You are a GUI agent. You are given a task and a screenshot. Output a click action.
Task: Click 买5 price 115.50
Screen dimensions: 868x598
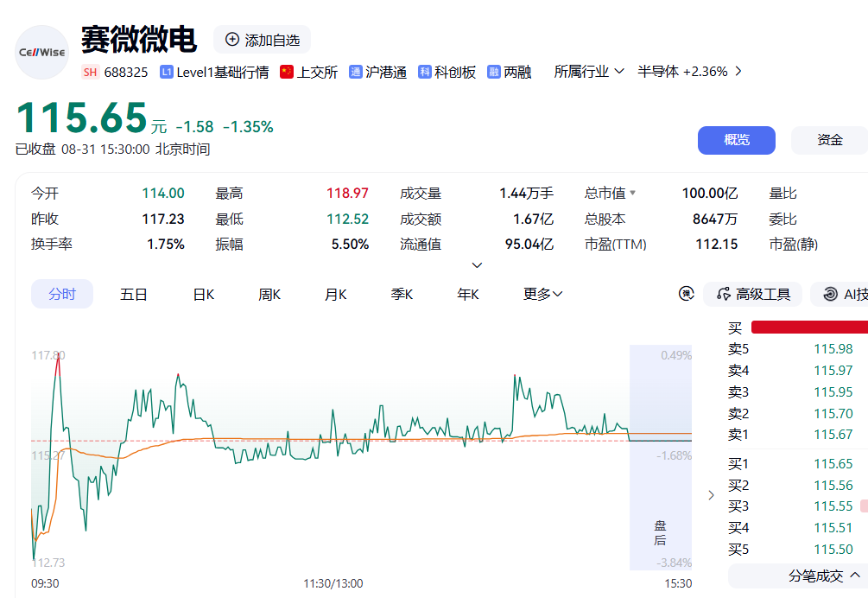point(833,550)
